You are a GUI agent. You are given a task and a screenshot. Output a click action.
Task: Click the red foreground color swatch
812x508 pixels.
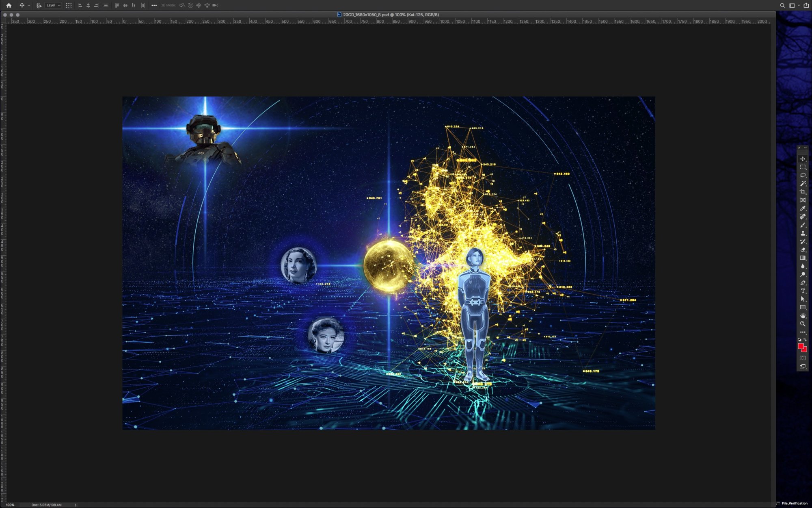[x=801, y=346]
